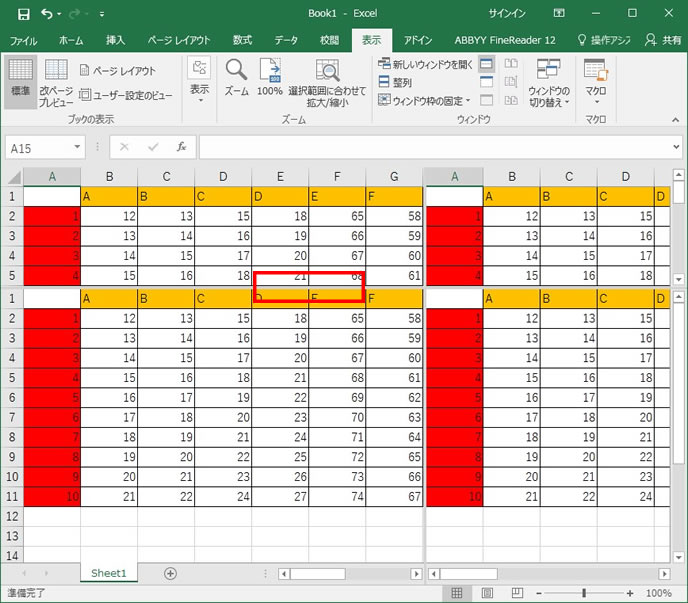
Task: Click right arrow of left horizontal scrollbar
Action: pyautogui.click(x=416, y=574)
